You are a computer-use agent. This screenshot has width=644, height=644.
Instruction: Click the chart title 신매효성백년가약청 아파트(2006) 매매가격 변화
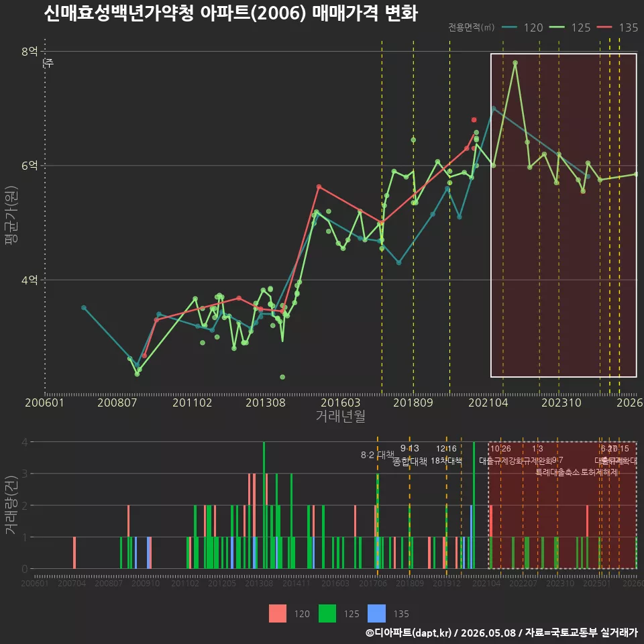231,13
